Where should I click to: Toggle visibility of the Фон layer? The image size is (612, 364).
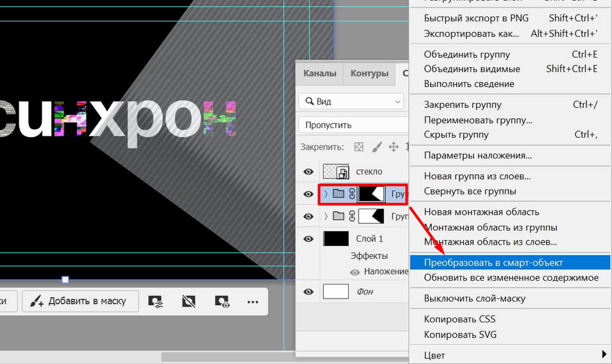click(x=308, y=292)
